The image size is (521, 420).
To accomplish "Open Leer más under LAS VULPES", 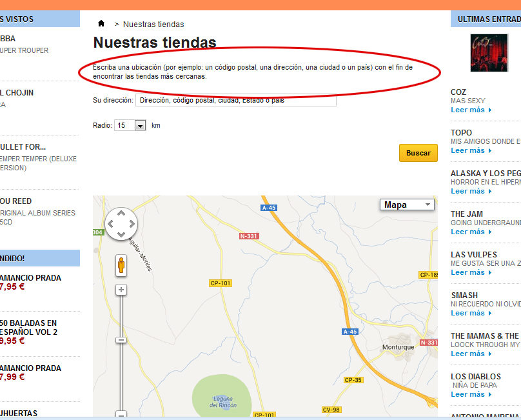I will [x=471, y=272].
